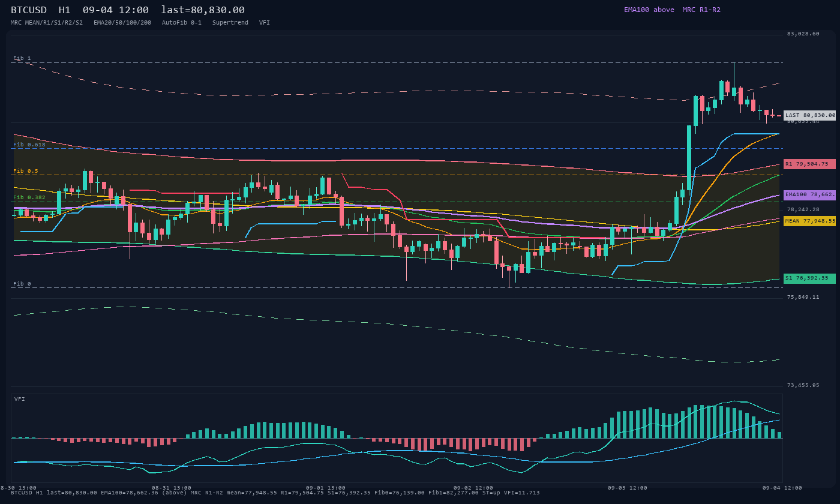Click the red R1 79,504.75 price tag
This screenshot has height=504, width=840.
point(809,164)
